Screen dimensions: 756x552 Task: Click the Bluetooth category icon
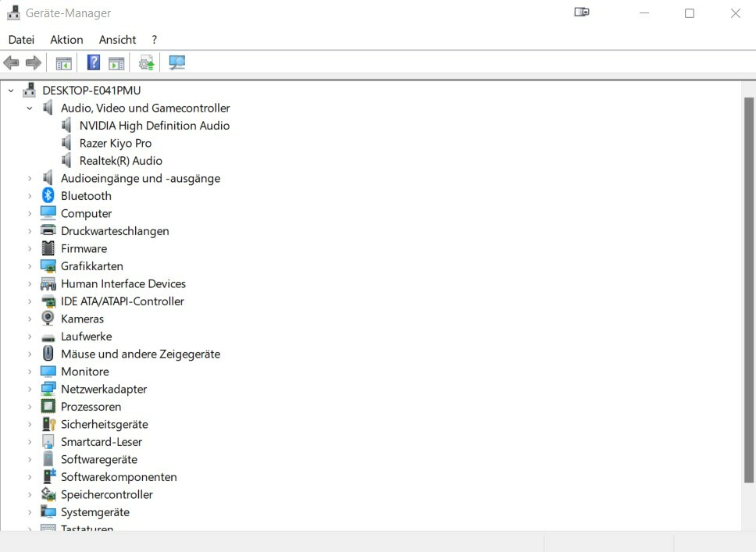point(48,195)
